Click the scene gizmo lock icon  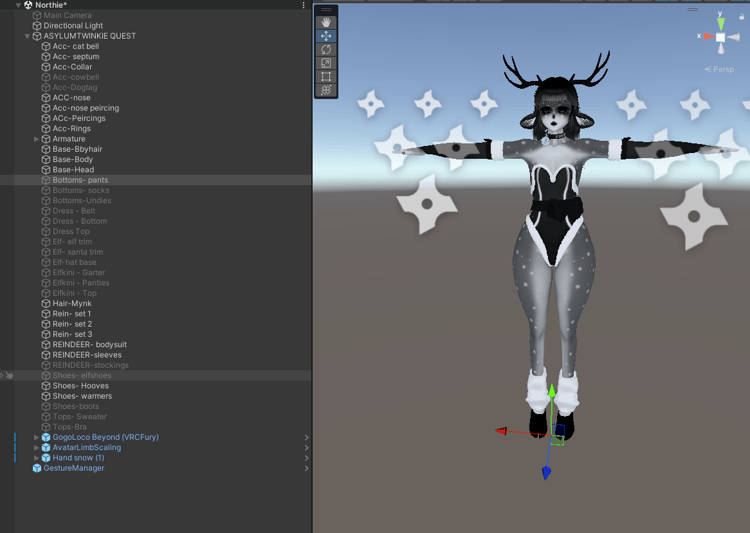(x=741, y=17)
